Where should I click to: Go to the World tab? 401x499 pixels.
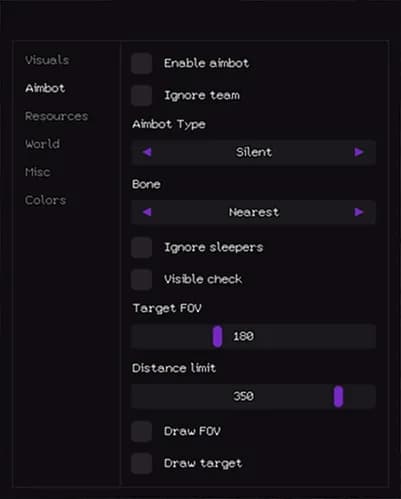(x=42, y=144)
